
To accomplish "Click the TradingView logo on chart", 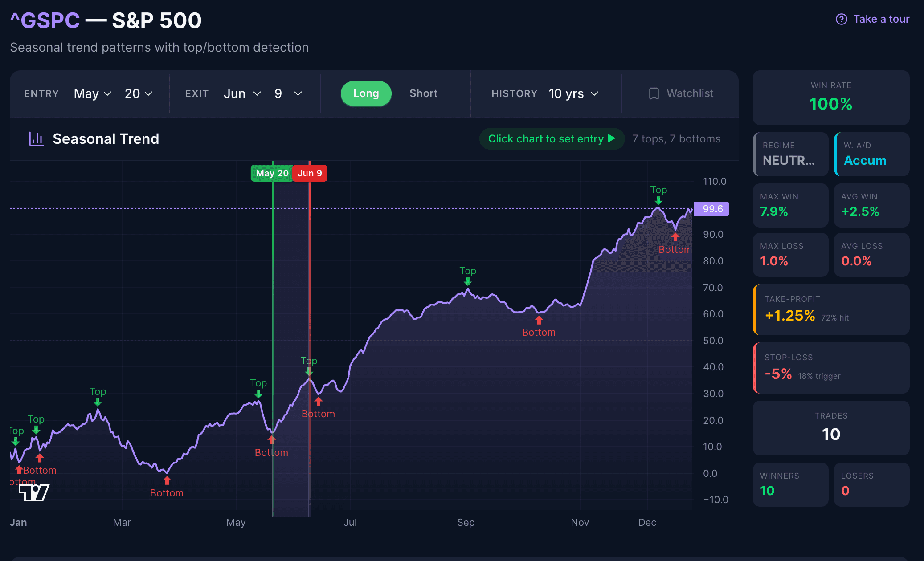I will pos(34,492).
